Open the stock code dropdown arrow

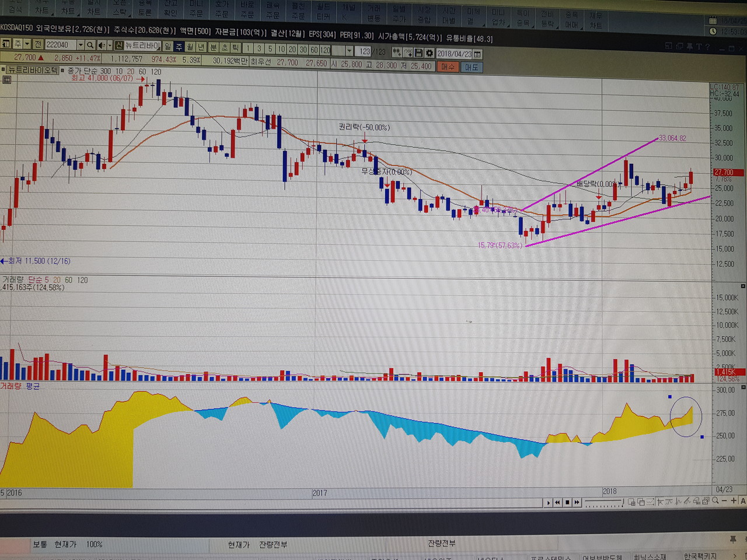pos(81,45)
